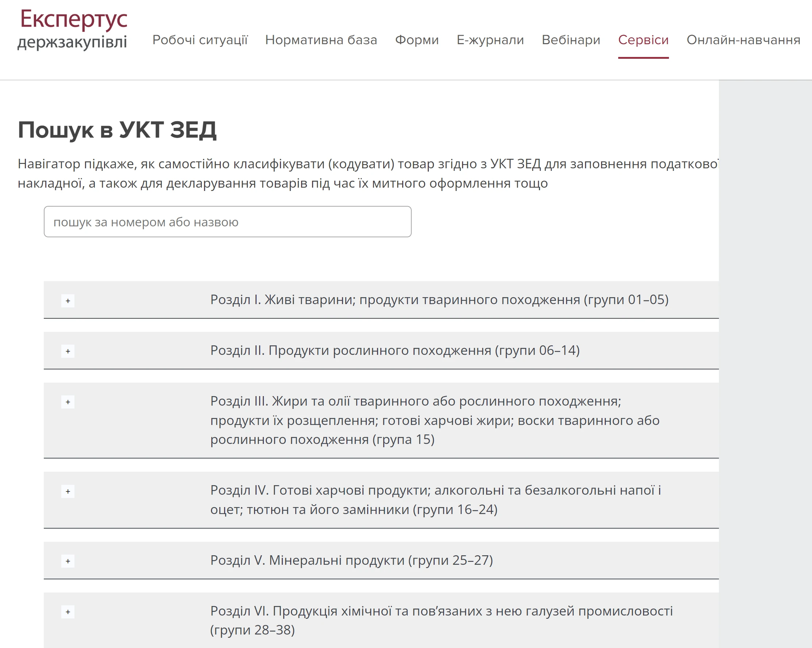Expand Розділ I plus icon

[68, 301]
